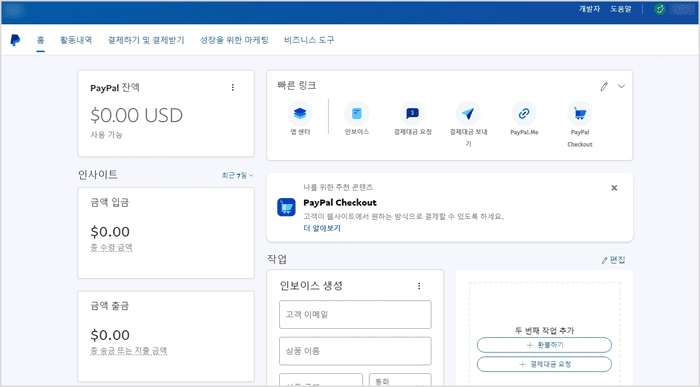
Task: Click the PayPal Checkout cart icon in recommendation card
Action: point(286,207)
